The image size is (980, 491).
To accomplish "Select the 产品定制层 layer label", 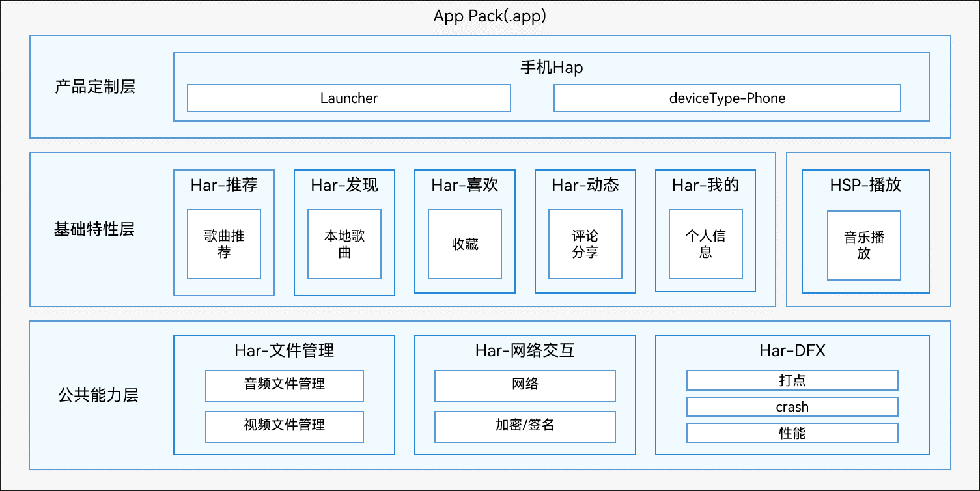I will [x=95, y=87].
